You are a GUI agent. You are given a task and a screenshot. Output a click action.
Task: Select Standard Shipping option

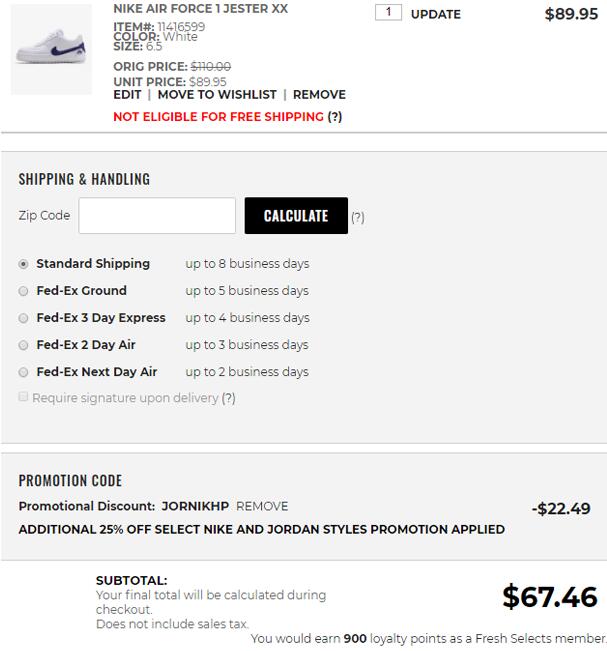tap(24, 264)
